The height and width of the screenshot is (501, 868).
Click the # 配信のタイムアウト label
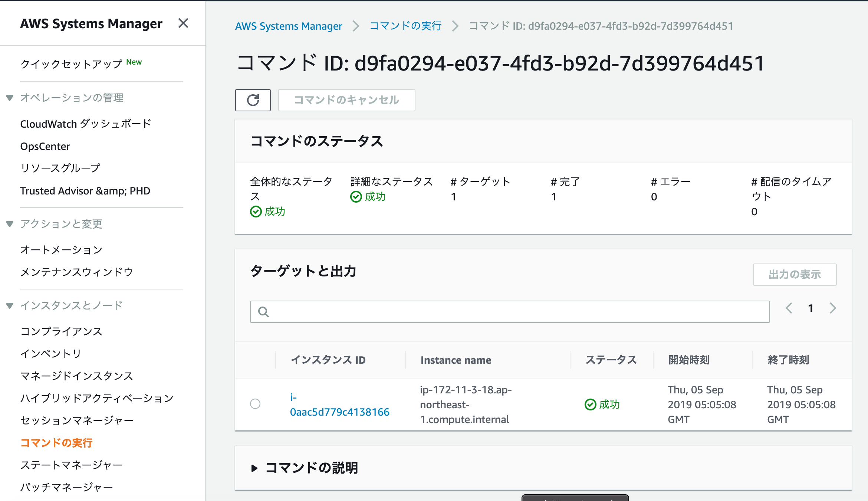click(x=792, y=189)
